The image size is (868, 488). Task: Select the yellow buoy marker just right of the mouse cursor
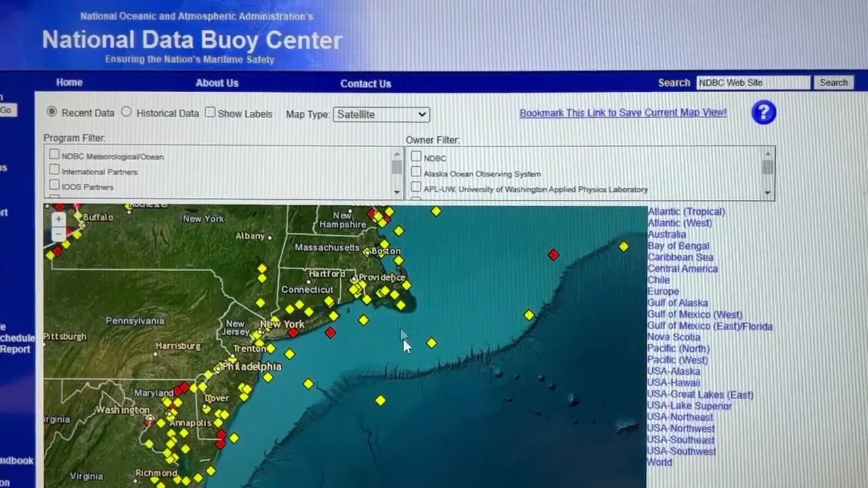point(431,343)
